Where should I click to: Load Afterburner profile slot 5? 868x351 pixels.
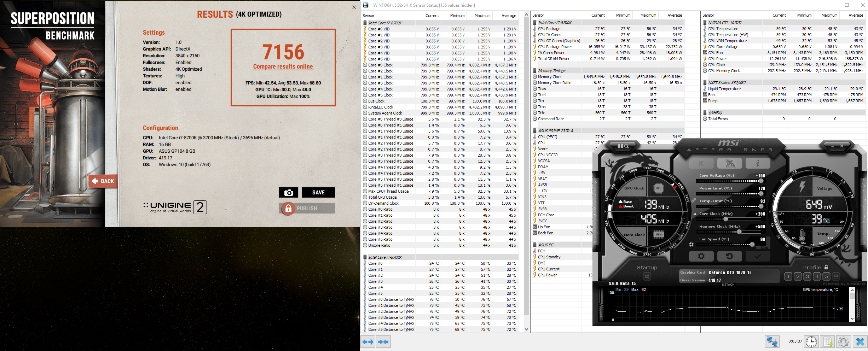(826, 276)
